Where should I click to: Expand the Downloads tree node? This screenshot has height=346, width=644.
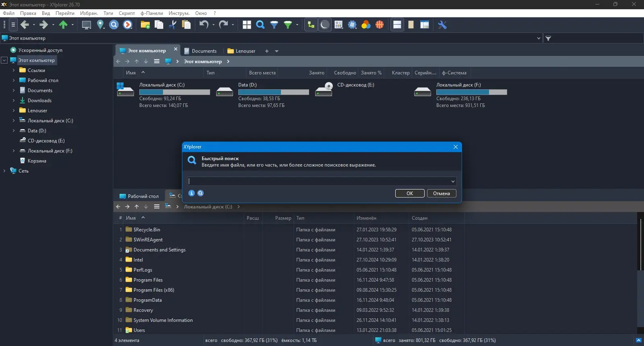[14, 101]
